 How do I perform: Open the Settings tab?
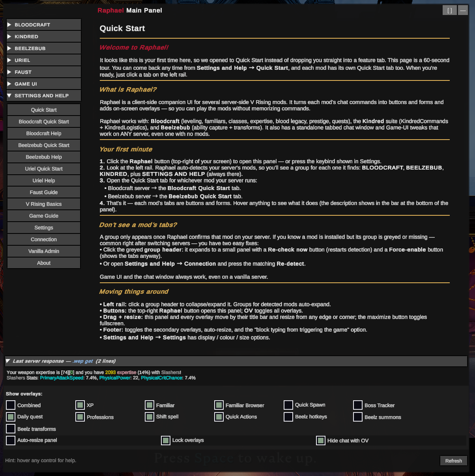pos(44,228)
